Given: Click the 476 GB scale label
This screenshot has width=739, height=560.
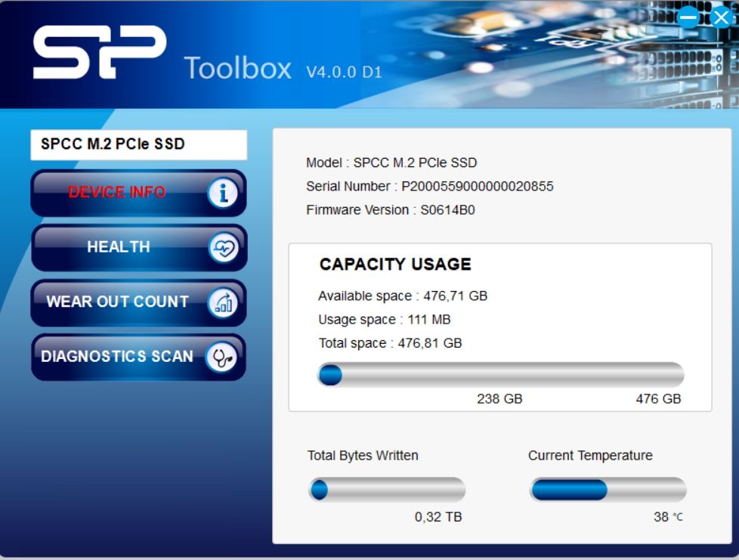Looking at the screenshot, I should pyautogui.click(x=658, y=399).
